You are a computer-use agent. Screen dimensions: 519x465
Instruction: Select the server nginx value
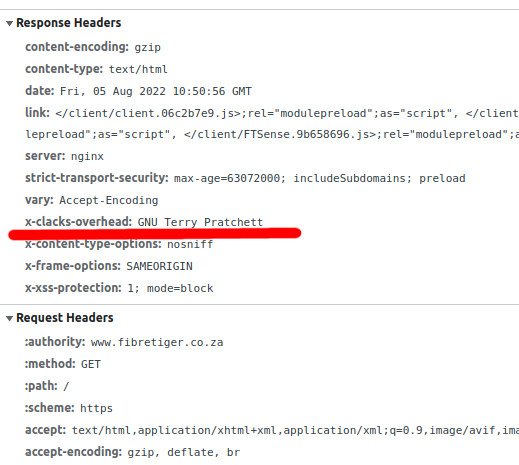[x=87, y=156]
